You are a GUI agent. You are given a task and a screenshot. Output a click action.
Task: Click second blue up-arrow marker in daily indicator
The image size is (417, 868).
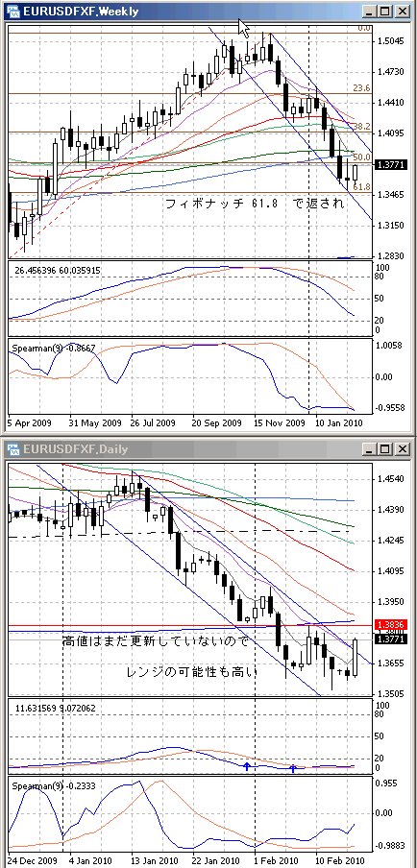(293, 768)
